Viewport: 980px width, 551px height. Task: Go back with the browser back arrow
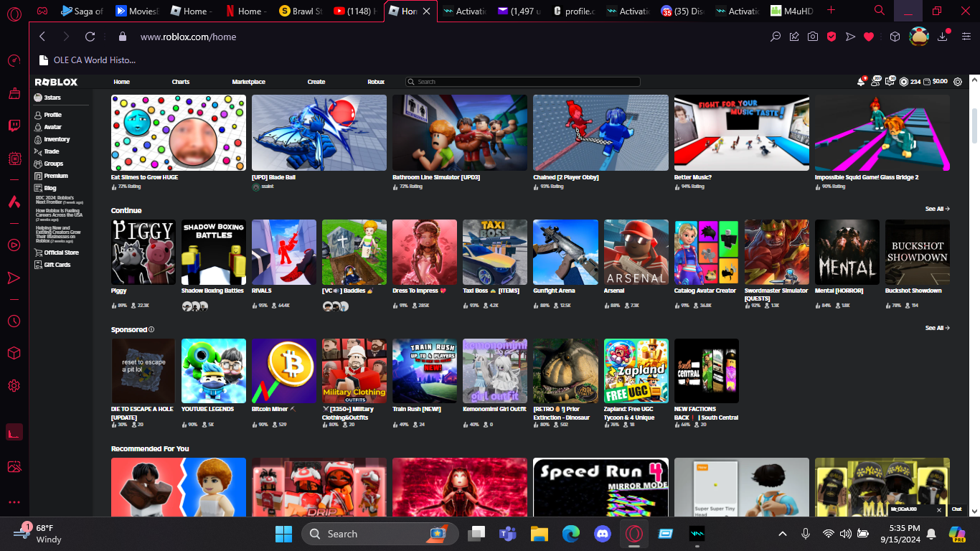pos(42,37)
